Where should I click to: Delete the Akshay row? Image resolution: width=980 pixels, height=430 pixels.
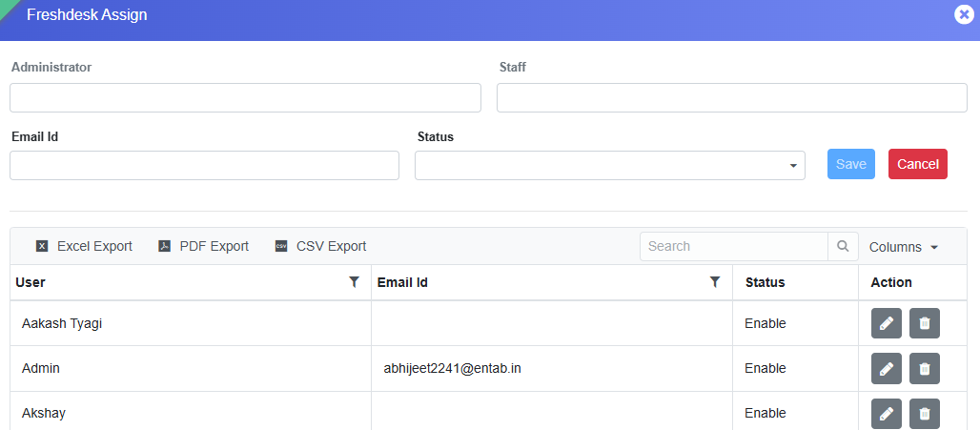point(925,413)
